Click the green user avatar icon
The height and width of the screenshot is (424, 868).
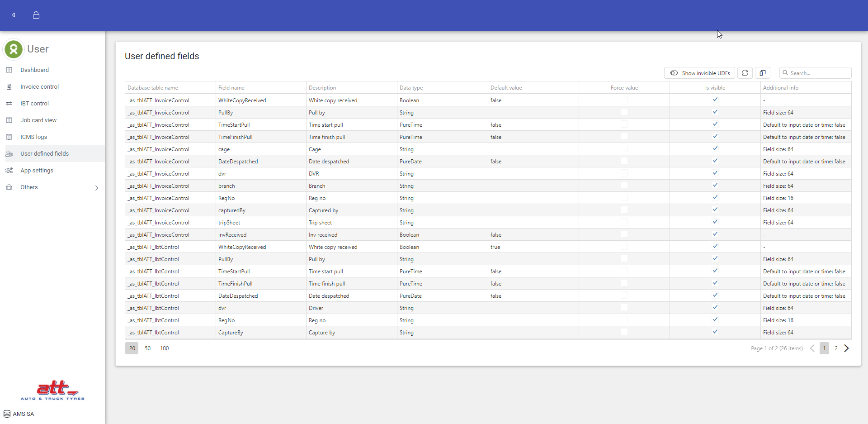[x=14, y=49]
